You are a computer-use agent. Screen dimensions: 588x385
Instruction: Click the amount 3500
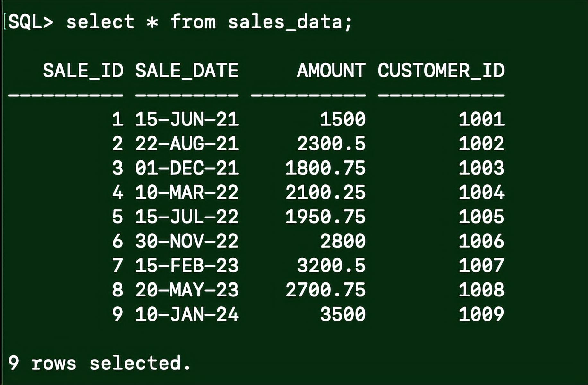[343, 314]
